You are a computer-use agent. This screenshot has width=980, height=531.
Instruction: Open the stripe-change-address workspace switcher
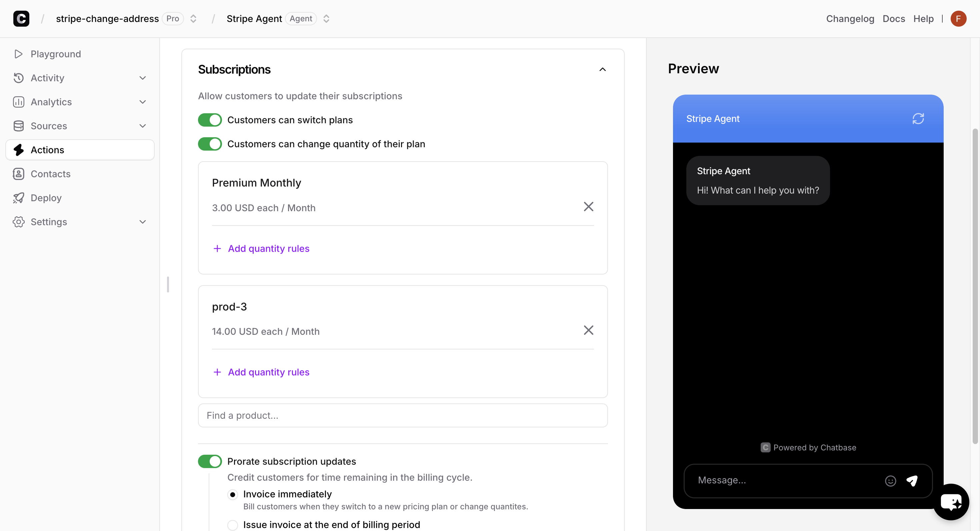(x=193, y=19)
